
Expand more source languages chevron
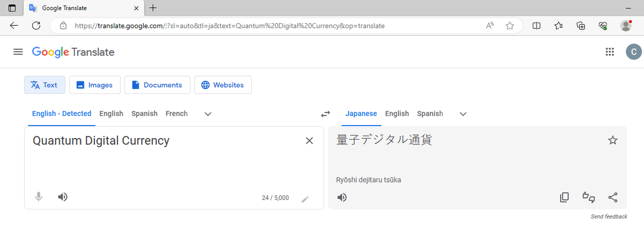208,114
